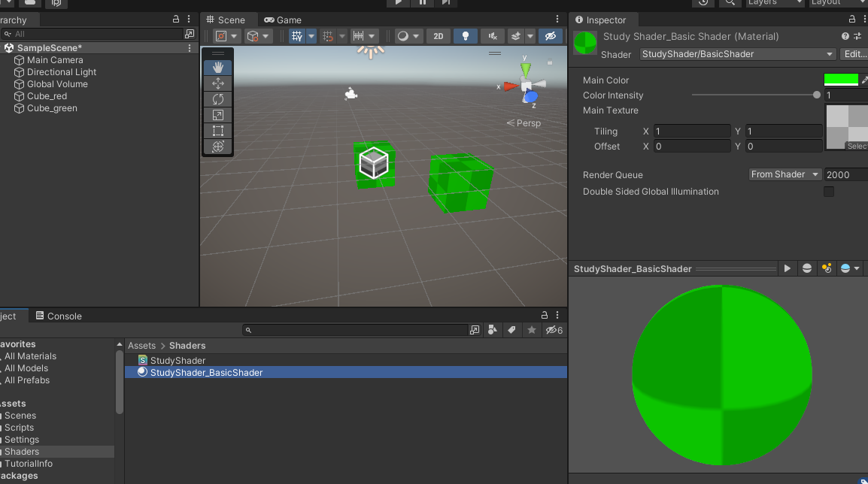Open the Shader dropdown StudyShader/BasicShader
The height and width of the screenshot is (484, 868).
[737, 54]
